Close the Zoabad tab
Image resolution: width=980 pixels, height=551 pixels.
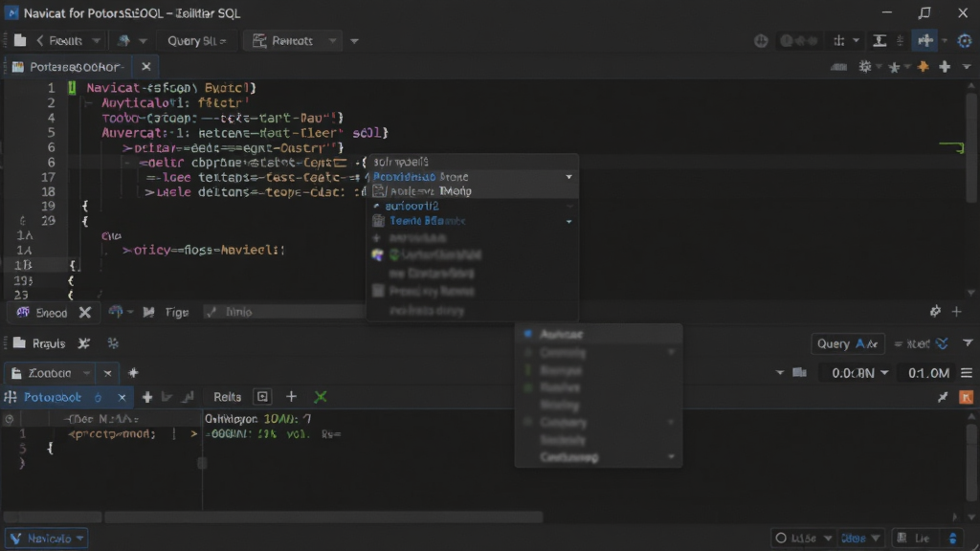107,374
